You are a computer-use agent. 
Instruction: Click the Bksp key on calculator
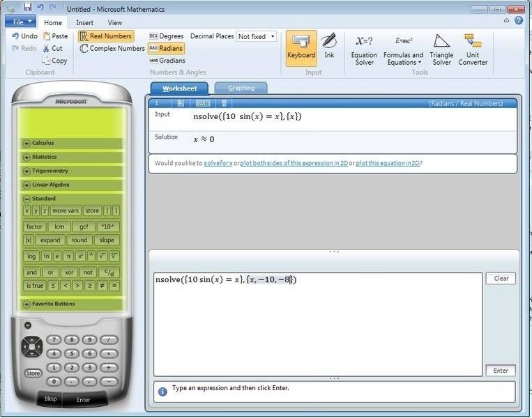pos(50,398)
